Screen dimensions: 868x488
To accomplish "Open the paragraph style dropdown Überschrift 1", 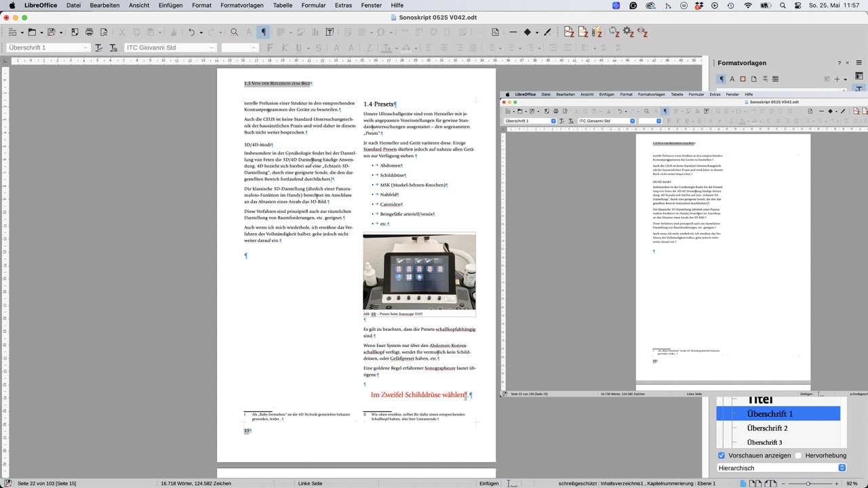I will pyautogui.click(x=85, y=47).
